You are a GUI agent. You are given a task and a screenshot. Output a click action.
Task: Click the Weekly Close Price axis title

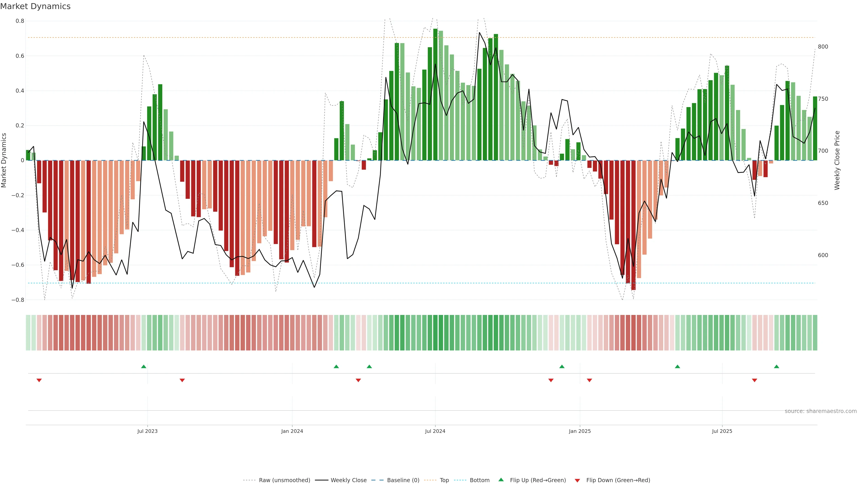[x=837, y=160]
